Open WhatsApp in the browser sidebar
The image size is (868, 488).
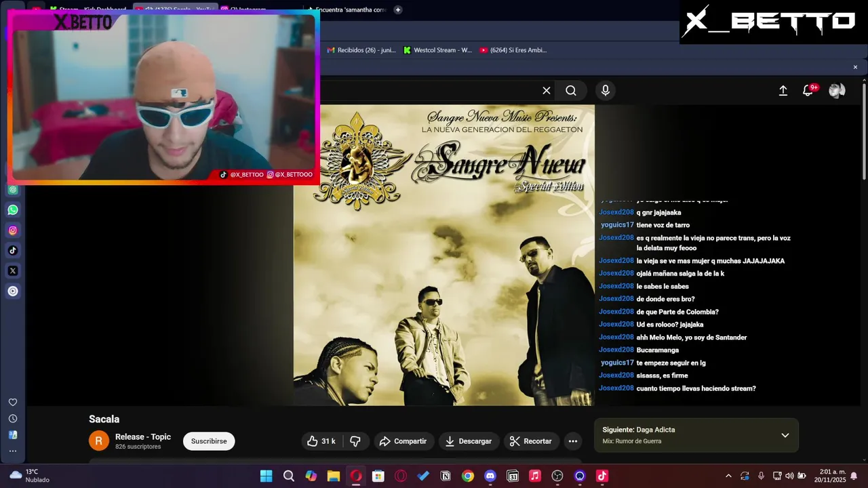[13, 210]
